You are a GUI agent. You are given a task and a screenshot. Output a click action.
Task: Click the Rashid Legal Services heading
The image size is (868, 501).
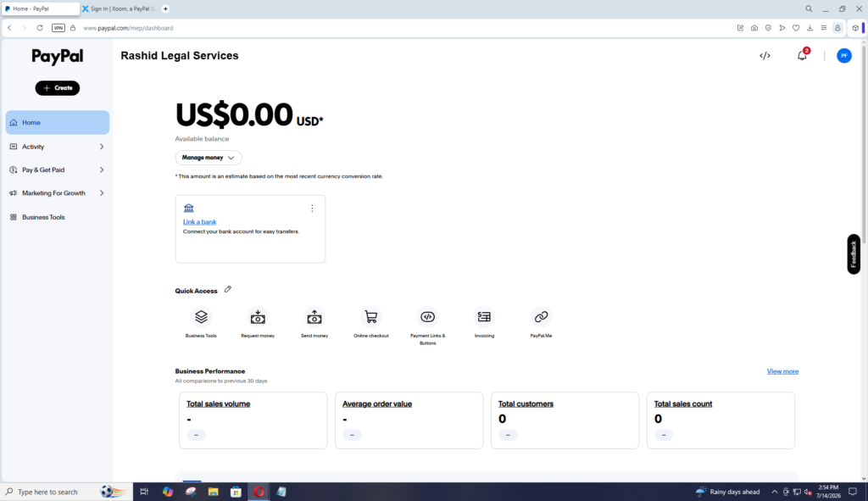click(180, 55)
